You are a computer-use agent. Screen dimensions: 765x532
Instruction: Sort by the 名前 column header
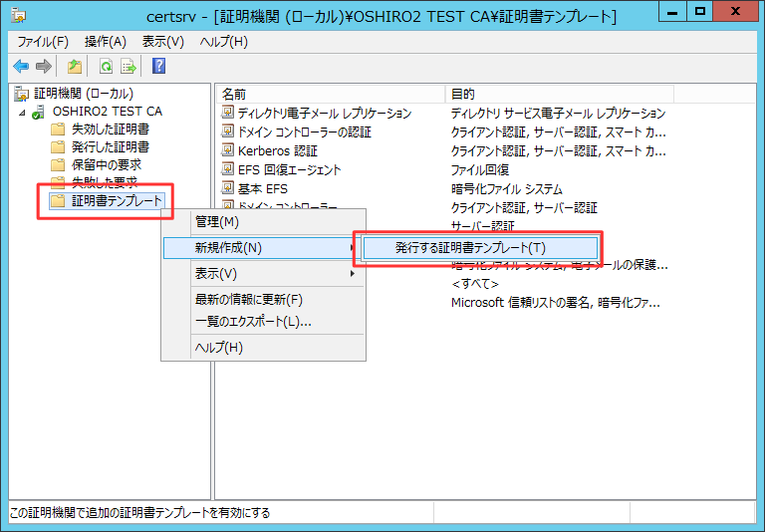(x=331, y=94)
